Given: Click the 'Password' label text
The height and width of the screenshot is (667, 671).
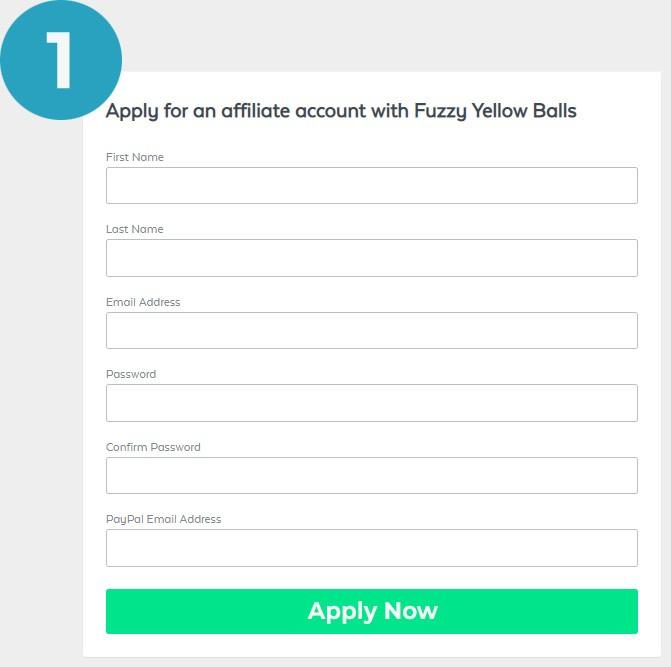Looking at the screenshot, I should tap(131, 374).
